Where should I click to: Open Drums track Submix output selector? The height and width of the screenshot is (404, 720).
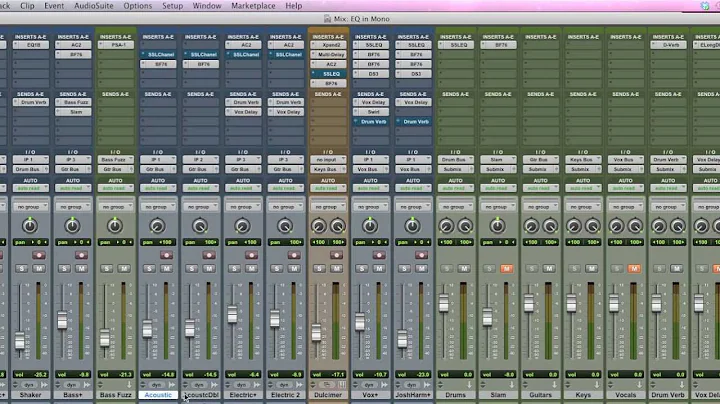coord(456,169)
